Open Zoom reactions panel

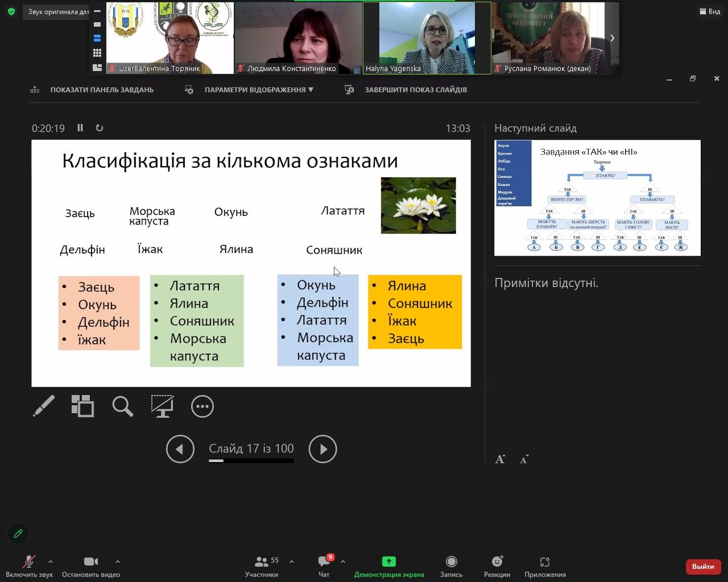tap(497, 566)
